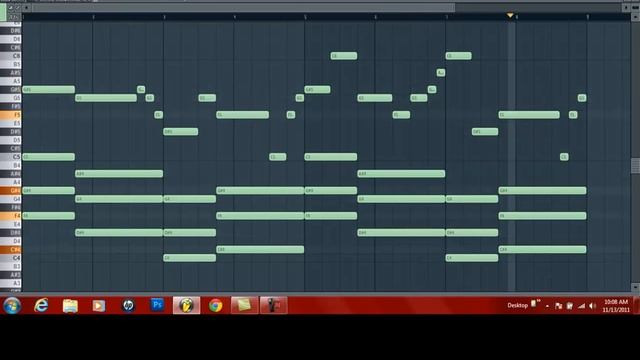Select the A#4 note in bar 6
The height and width of the screenshot is (360, 640).
[401, 173]
